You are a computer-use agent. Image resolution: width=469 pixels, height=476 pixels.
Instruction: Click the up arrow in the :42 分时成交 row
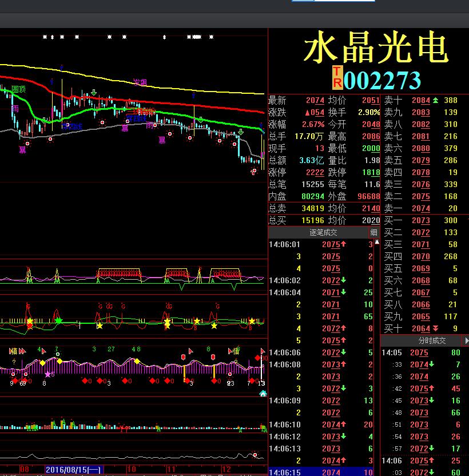pyautogui.click(x=431, y=388)
